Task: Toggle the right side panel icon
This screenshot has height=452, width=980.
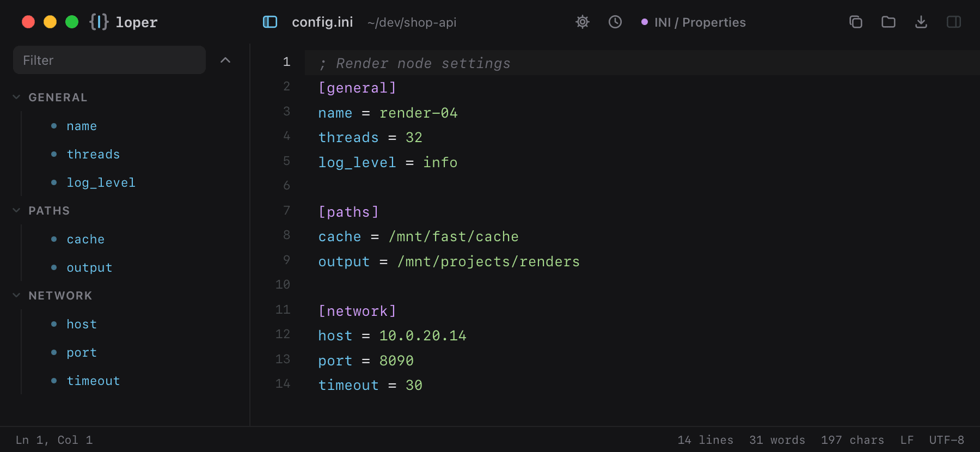Action: [x=954, y=22]
